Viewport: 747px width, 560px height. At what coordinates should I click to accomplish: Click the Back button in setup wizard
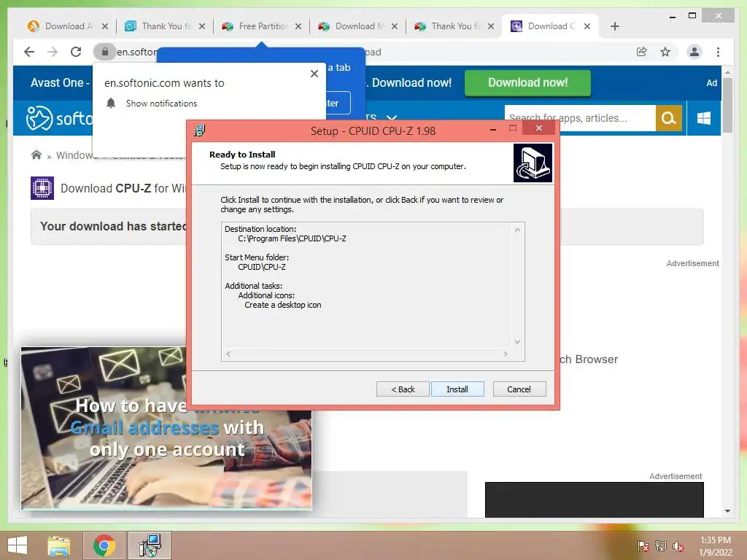coord(403,389)
